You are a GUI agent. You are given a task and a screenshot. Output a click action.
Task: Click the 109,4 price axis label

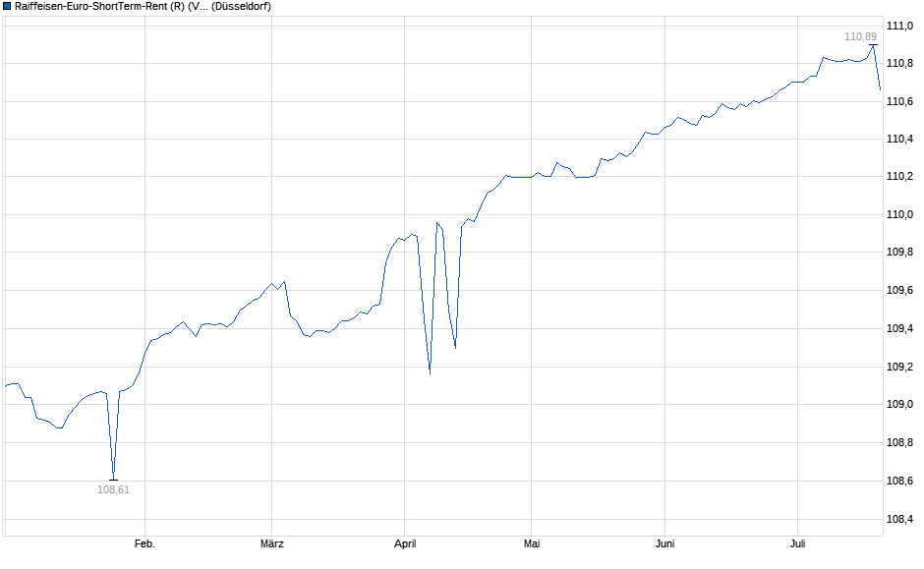899,328
